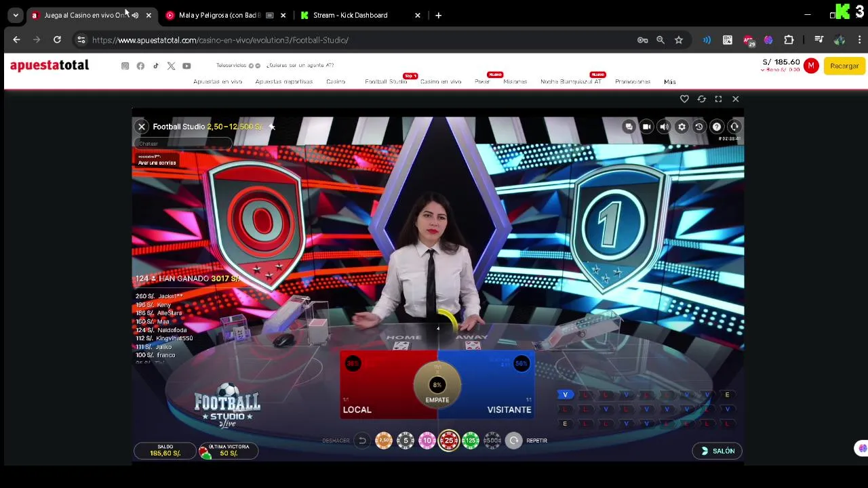Select the 125 green chip
Viewport: 868px width, 488px height.
coord(471,441)
